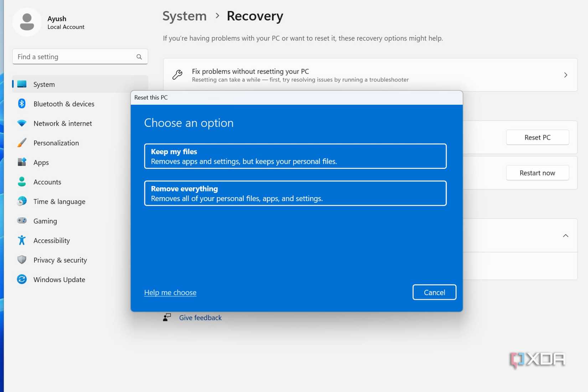The image size is (588, 392).
Task: Click the Restart now button
Action: [537, 173]
